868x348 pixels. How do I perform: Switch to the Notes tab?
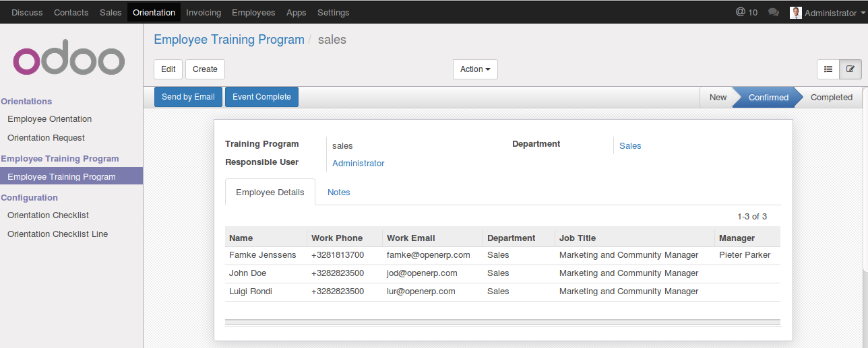tap(338, 193)
